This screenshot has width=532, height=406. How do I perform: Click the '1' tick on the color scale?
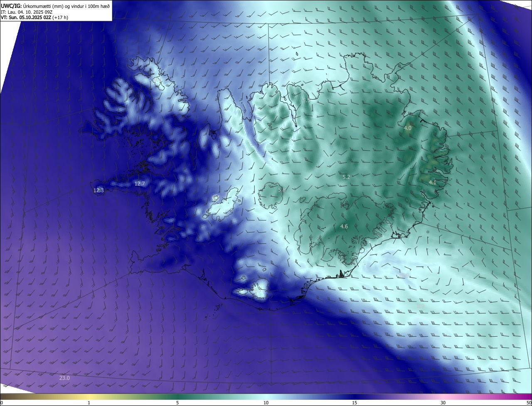[89, 403]
